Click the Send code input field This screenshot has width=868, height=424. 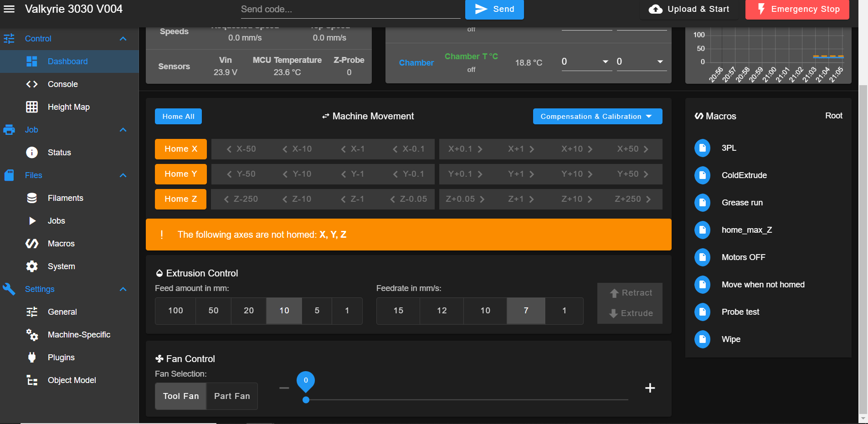click(x=350, y=9)
